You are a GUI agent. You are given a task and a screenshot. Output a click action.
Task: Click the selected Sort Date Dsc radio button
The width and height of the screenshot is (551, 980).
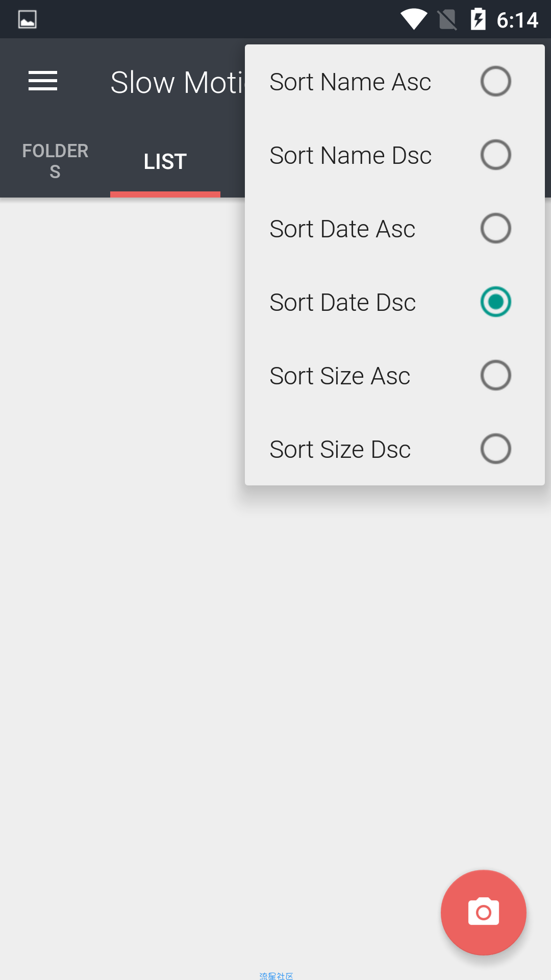(495, 302)
